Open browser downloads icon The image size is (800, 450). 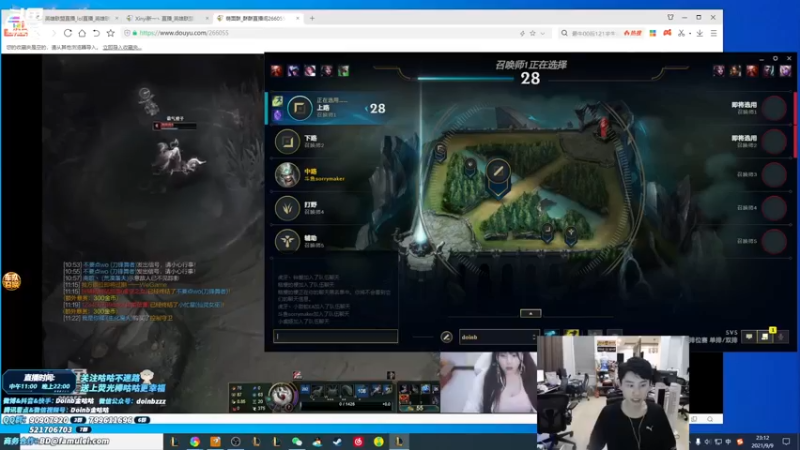pyautogui.click(x=699, y=33)
